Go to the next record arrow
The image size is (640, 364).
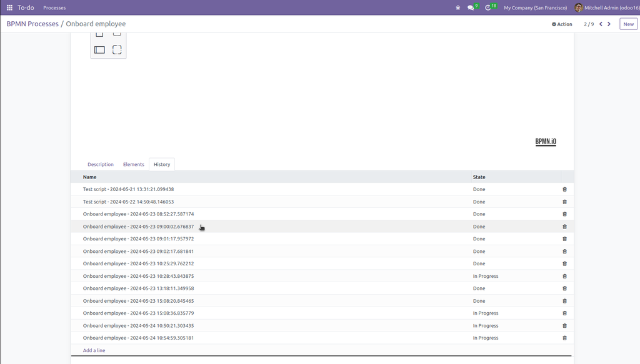pyautogui.click(x=609, y=24)
